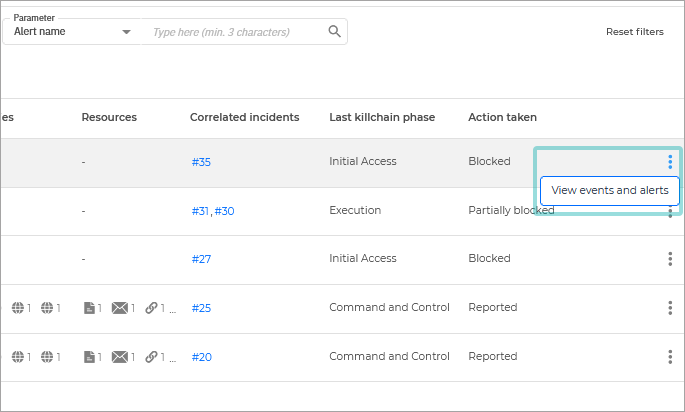Screen dimensions: 685x412
Task: Click Reset filters
Action: tap(634, 32)
